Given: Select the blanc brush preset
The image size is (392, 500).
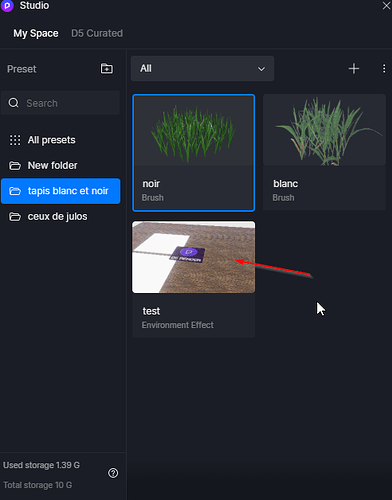Looking at the screenshot, I should [x=324, y=152].
